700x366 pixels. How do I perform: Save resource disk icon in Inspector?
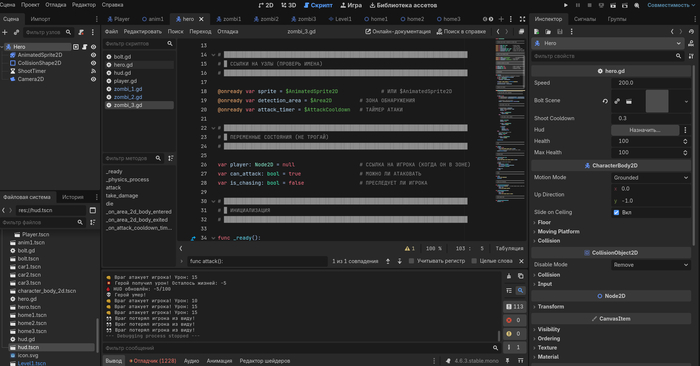point(560,32)
